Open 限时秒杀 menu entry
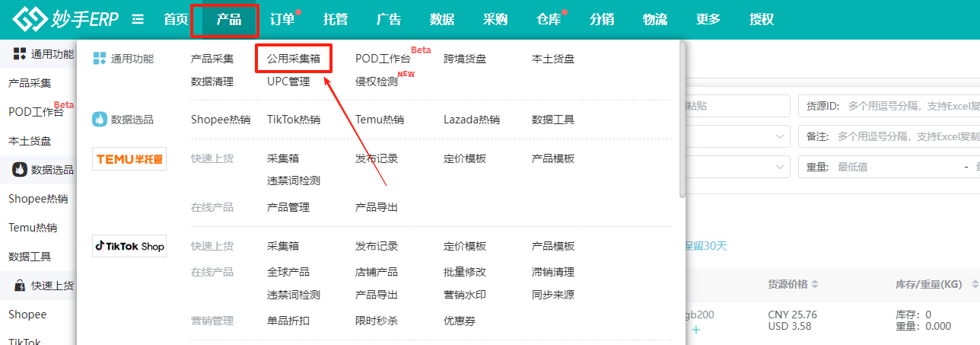Image resolution: width=980 pixels, height=345 pixels. [x=377, y=321]
